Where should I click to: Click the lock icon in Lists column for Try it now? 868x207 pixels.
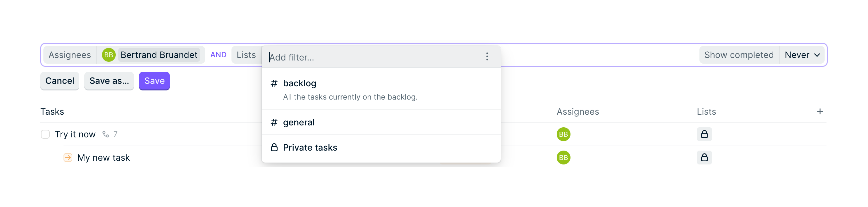click(705, 134)
